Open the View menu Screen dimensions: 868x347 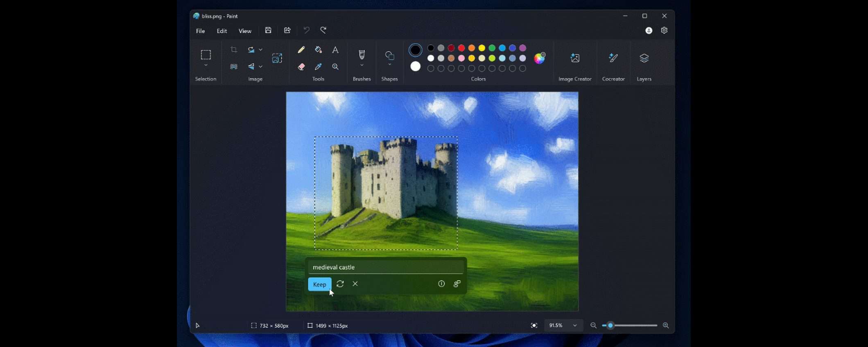(x=245, y=31)
